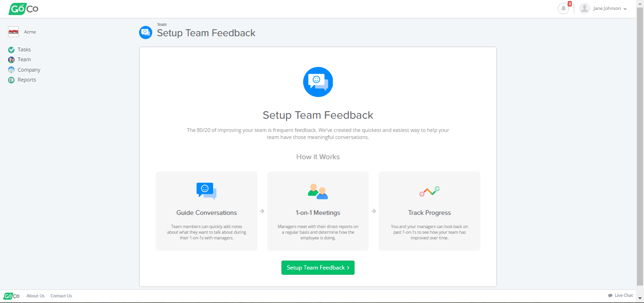
Task: Click the Acme company logo
Action: (13, 32)
